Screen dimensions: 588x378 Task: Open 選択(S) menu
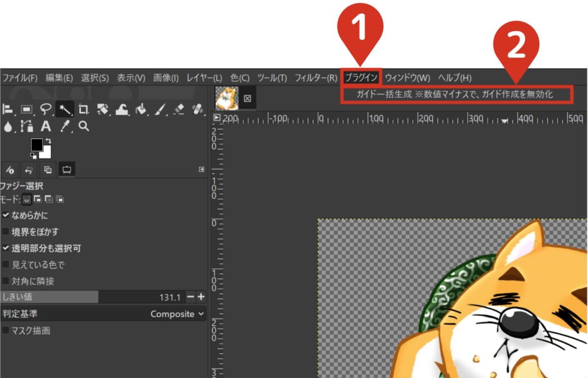[x=95, y=78]
